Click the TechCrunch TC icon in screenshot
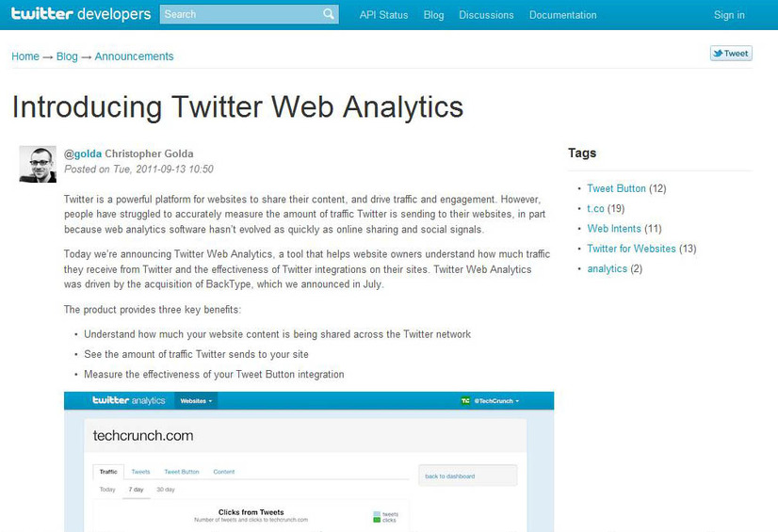This screenshot has width=778, height=532. [465, 400]
